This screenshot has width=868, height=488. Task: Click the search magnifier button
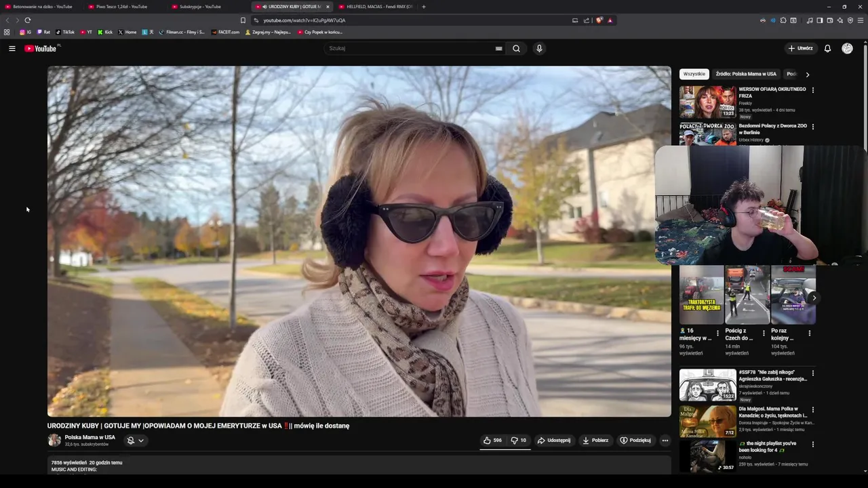tap(516, 48)
